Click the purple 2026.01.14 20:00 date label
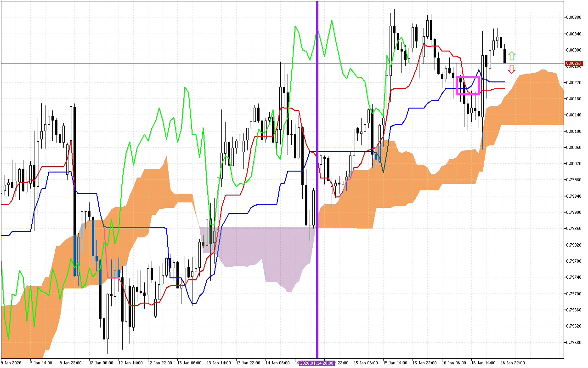The width and height of the screenshot is (588, 368). coord(317,363)
